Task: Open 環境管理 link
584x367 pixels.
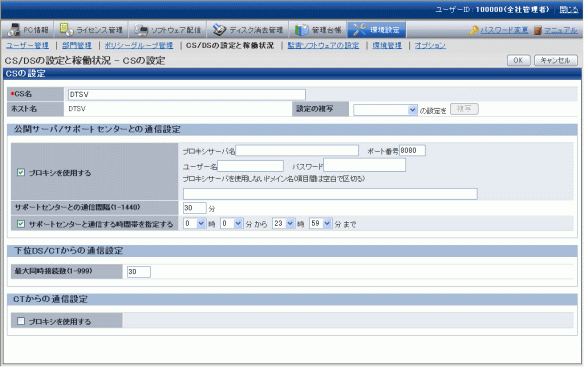Action: coord(387,45)
